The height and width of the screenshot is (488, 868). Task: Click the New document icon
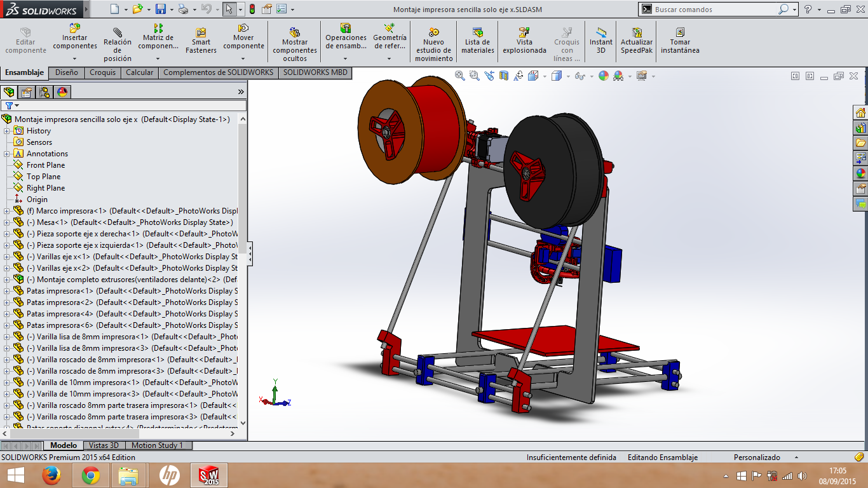(114, 9)
